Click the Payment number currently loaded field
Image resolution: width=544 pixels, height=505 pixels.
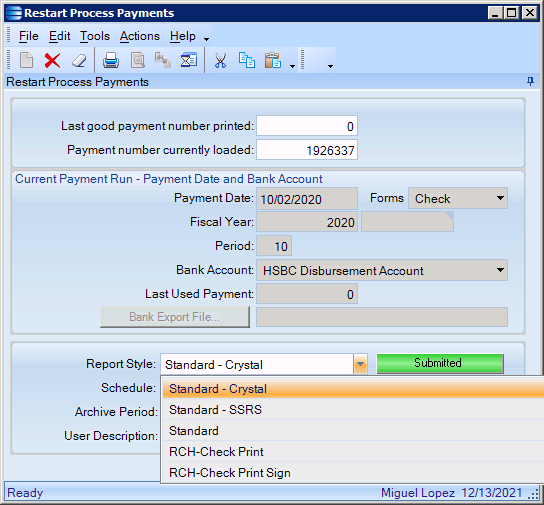coord(307,150)
